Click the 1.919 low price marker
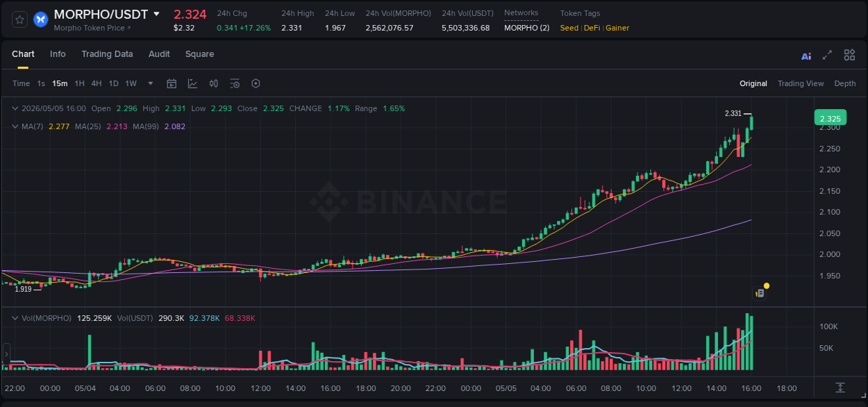The height and width of the screenshot is (407, 868). pyautogui.click(x=24, y=289)
